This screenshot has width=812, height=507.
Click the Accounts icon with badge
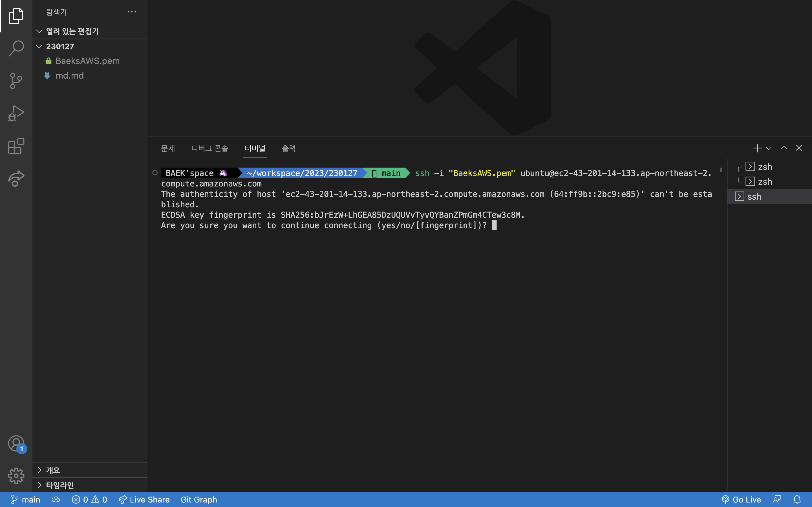click(16, 443)
